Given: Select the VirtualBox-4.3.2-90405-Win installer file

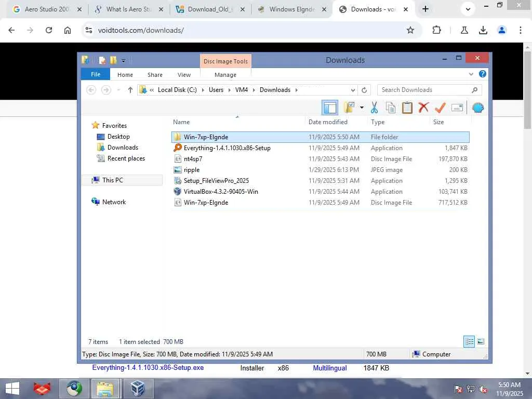Looking at the screenshot, I should click(320, 191).
